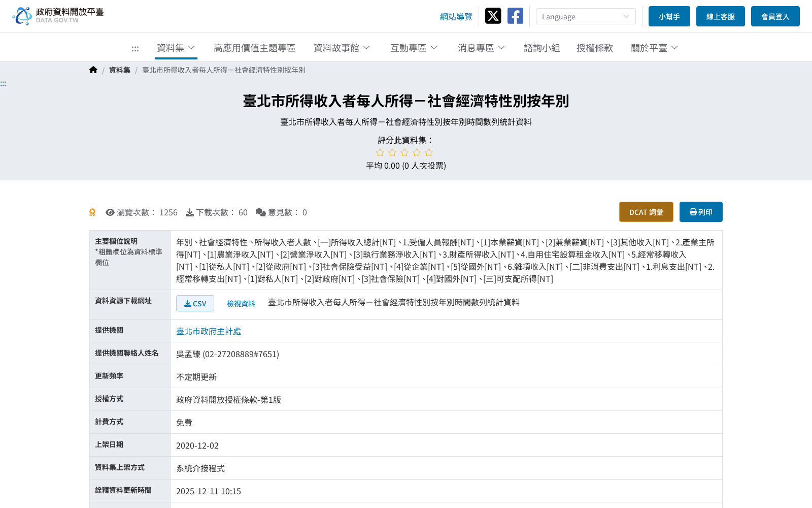Open the 檢視資料 link
This screenshot has height=508, width=812.
click(241, 303)
